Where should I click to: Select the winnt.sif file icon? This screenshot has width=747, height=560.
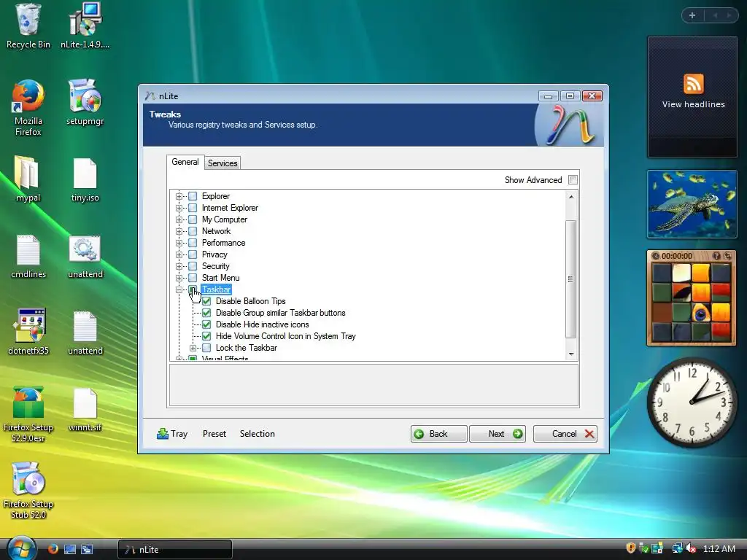(85, 410)
